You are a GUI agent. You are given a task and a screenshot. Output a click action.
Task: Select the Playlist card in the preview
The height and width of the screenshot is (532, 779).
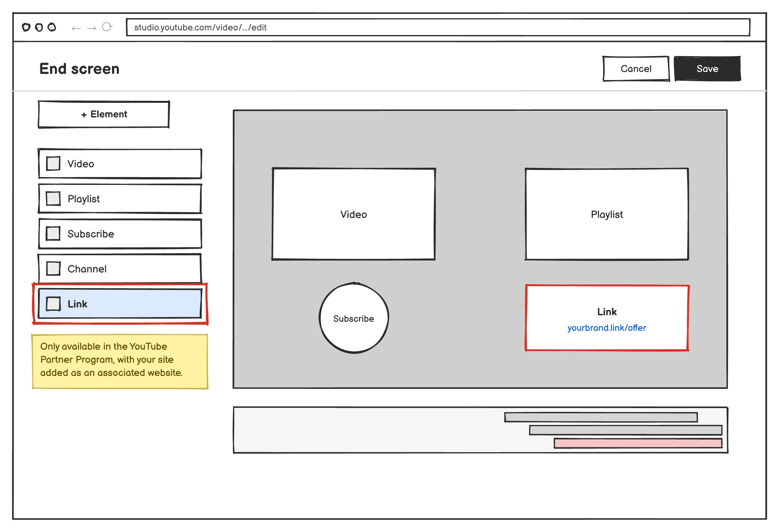pyautogui.click(x=606, y=214)
